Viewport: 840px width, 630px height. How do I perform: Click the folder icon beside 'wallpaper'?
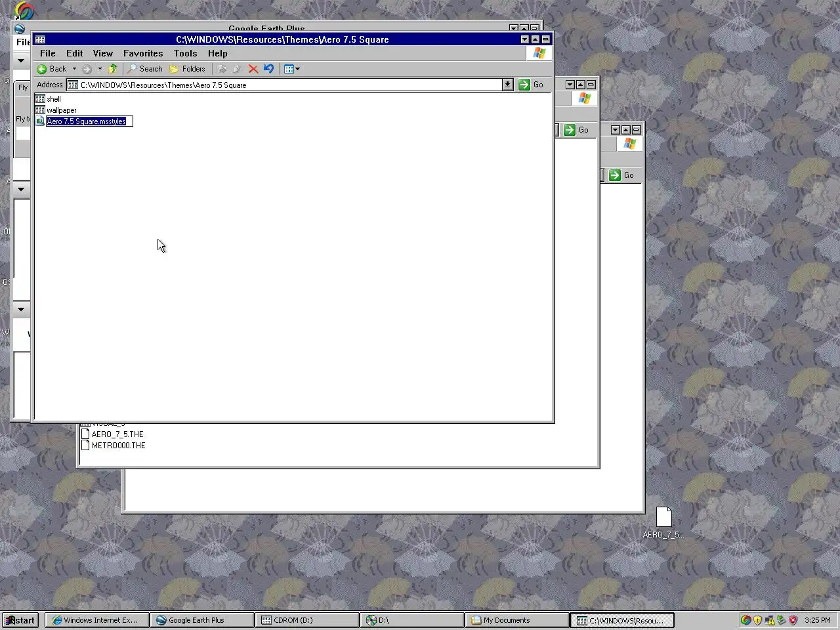click(x=40, y=110)
